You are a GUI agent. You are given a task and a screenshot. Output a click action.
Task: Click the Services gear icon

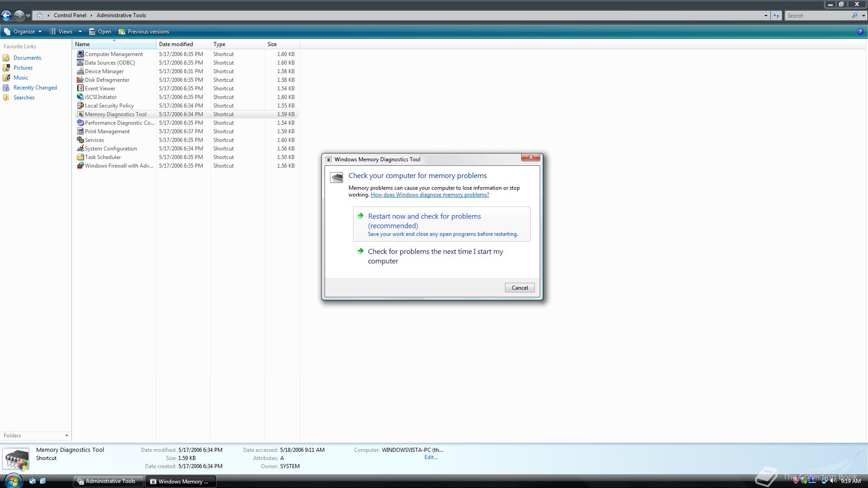(80, 140)
